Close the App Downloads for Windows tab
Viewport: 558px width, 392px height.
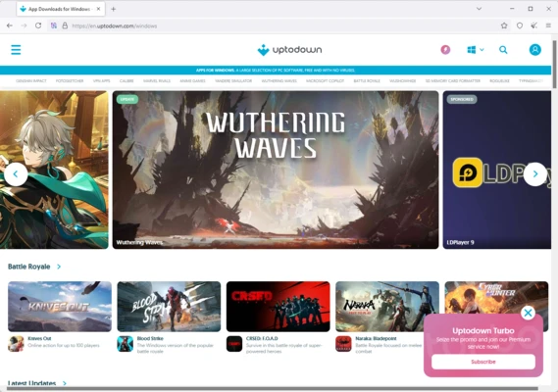tap(99, 9)
